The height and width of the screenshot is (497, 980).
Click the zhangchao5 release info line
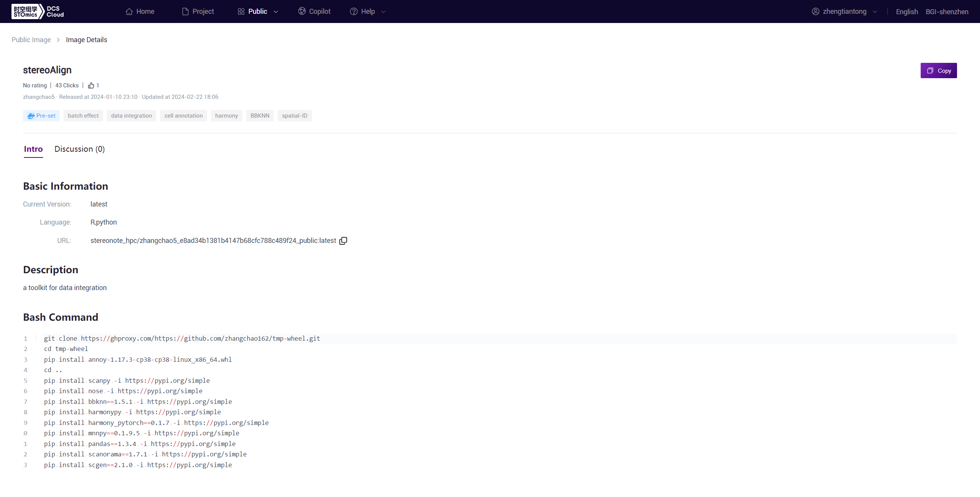click(121, 97)
